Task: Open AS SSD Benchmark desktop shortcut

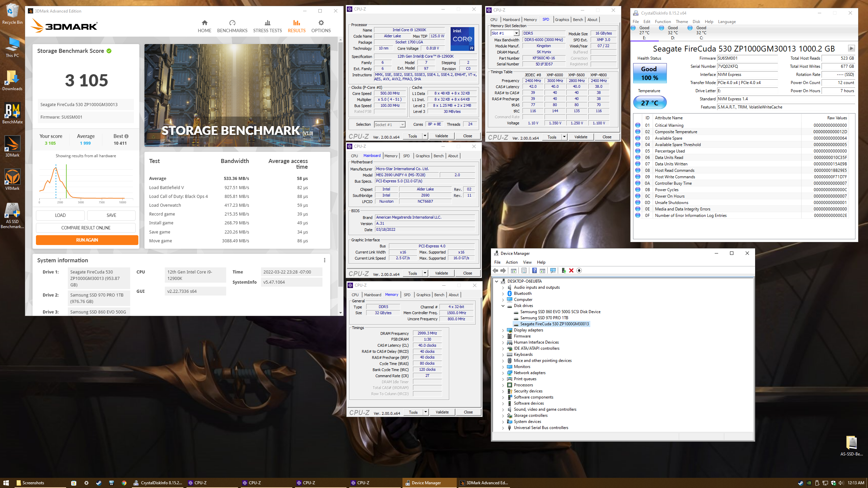Action: pos(12,216)
